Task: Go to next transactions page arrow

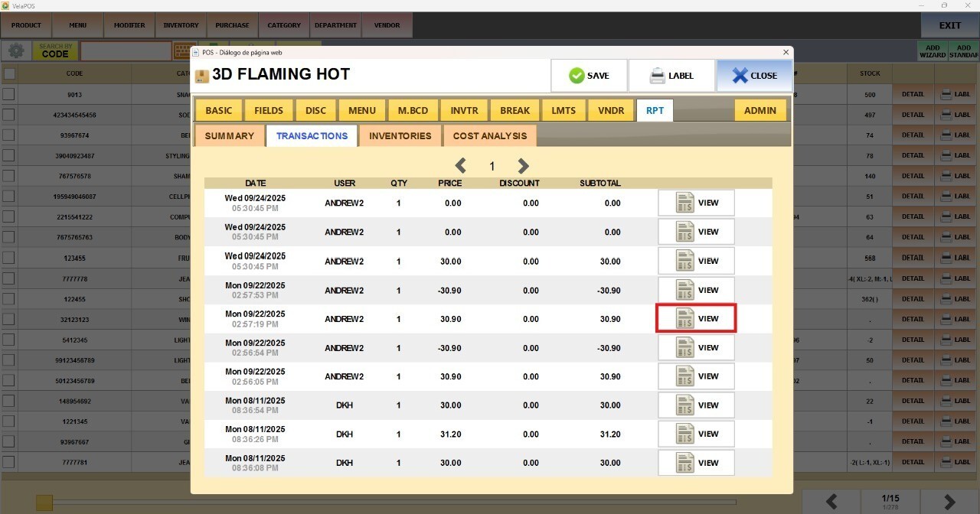Action: point(523,166)
